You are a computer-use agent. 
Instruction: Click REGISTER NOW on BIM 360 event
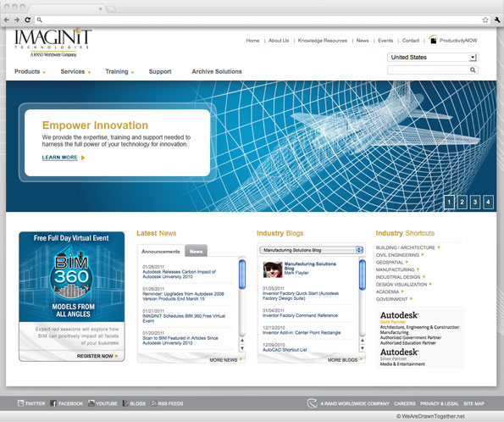click(x=95, y=356)
